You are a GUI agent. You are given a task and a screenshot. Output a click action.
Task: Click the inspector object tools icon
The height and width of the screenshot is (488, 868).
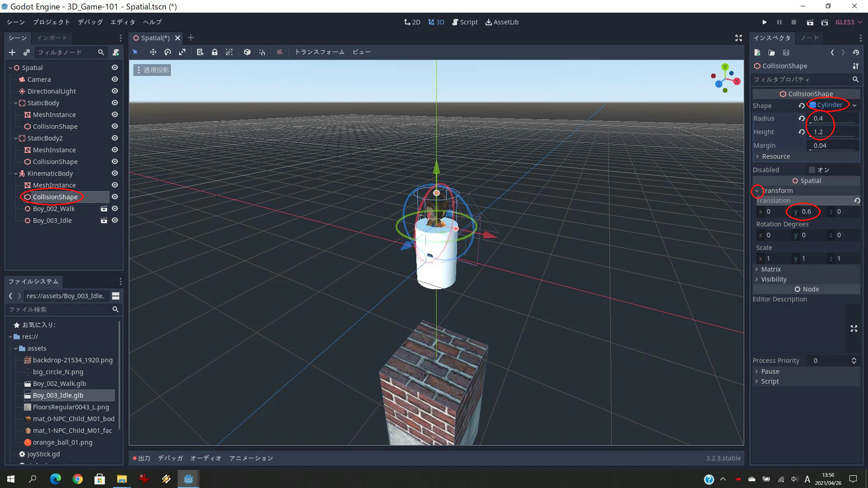[x=855, y=66]
